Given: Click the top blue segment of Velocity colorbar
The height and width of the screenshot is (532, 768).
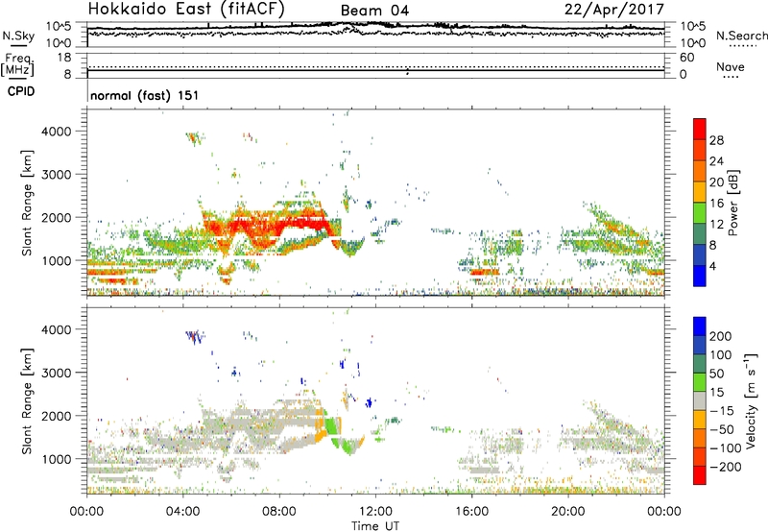Looking at the screenshot, I should click(x=700, y=326).
